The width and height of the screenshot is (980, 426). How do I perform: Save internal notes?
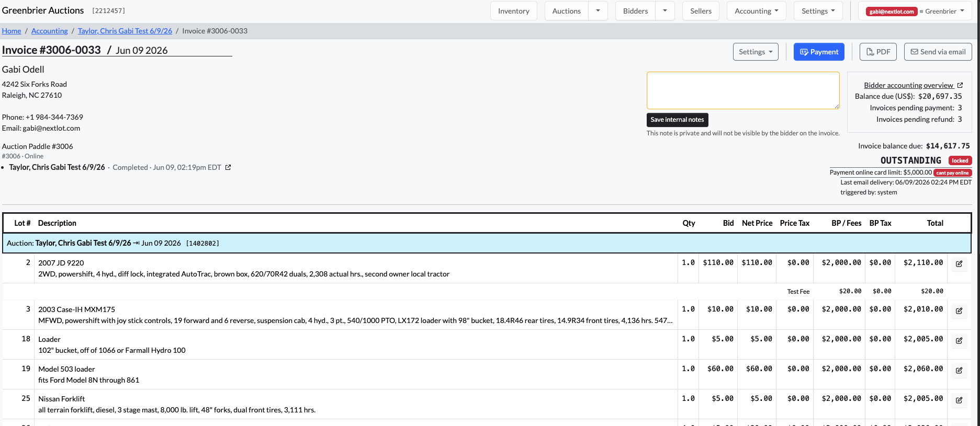[677, 120]
